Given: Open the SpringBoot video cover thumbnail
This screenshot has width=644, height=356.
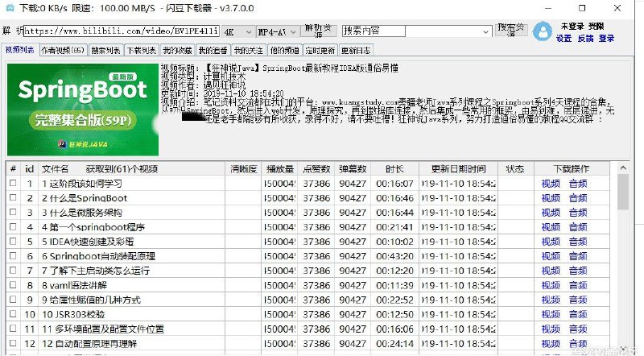Looking at the screenshot, I should [83, 110].
